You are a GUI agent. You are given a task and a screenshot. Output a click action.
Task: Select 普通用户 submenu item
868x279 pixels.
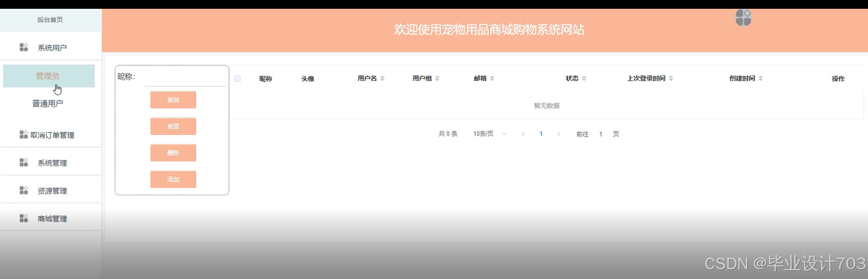point(48,104)
